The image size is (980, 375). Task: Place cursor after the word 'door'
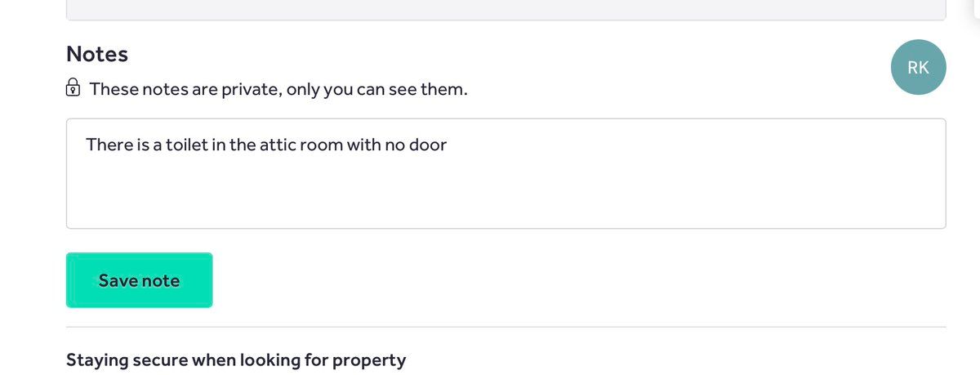448,145
